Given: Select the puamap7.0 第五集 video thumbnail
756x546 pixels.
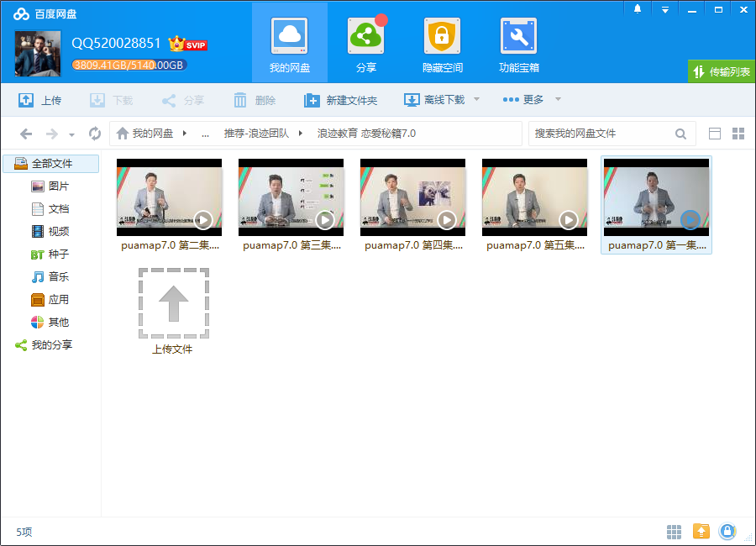Looking at the screenshot, I should 535,197.
